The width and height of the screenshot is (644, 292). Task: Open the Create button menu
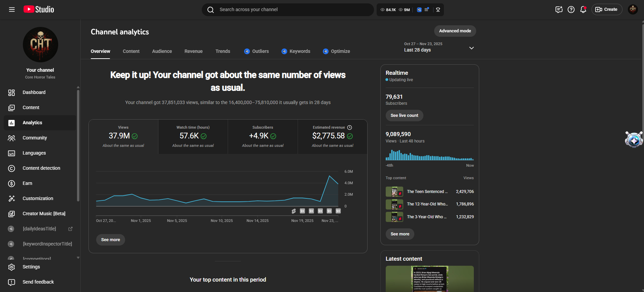click(x=607, y=9)
